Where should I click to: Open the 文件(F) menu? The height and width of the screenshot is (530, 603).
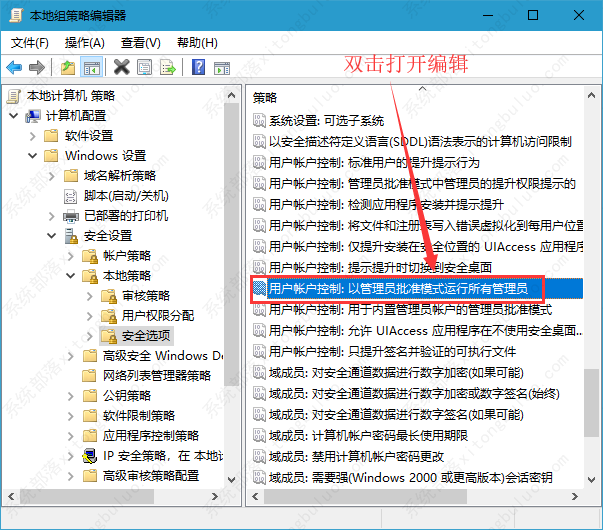tap(29, 43)
